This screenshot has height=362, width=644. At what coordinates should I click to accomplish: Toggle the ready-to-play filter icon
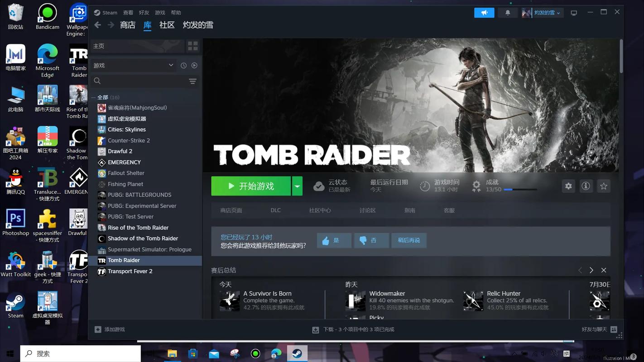tap(194, 66)
